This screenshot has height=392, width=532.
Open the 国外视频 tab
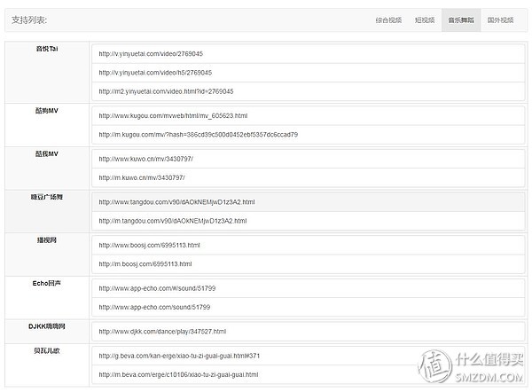(x=500, y=20)
